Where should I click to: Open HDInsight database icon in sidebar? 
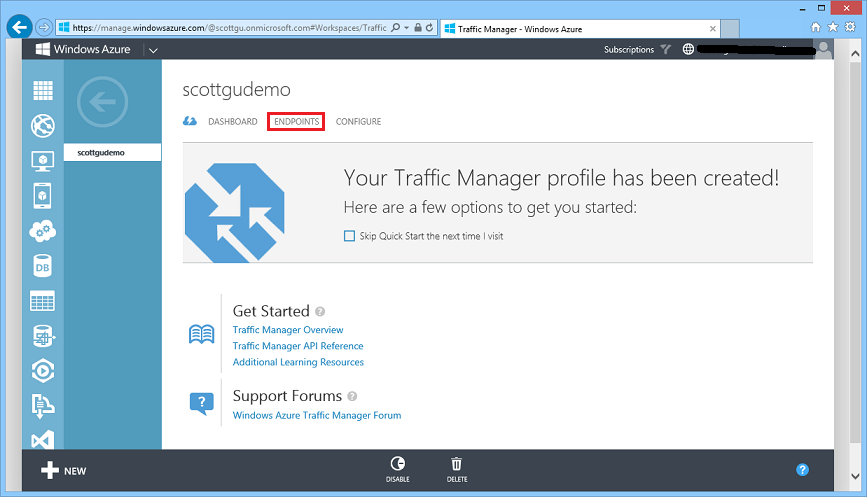(x=43, y=336)
